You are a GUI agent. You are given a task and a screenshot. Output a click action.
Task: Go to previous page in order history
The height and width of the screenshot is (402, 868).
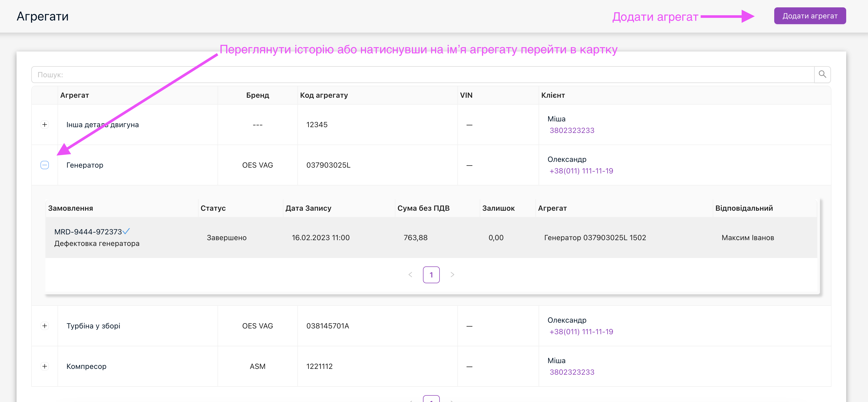(410, 275)
